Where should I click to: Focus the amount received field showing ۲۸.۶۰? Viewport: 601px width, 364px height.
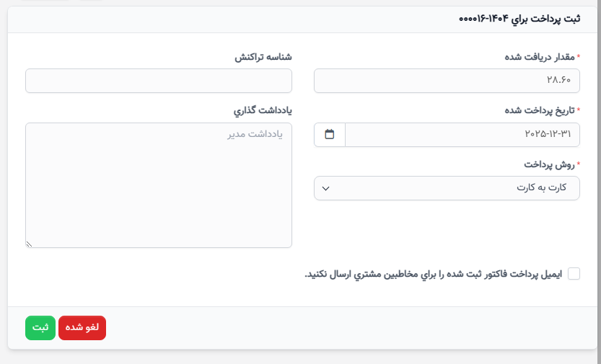pyautogui.click(x=447, y=81)
